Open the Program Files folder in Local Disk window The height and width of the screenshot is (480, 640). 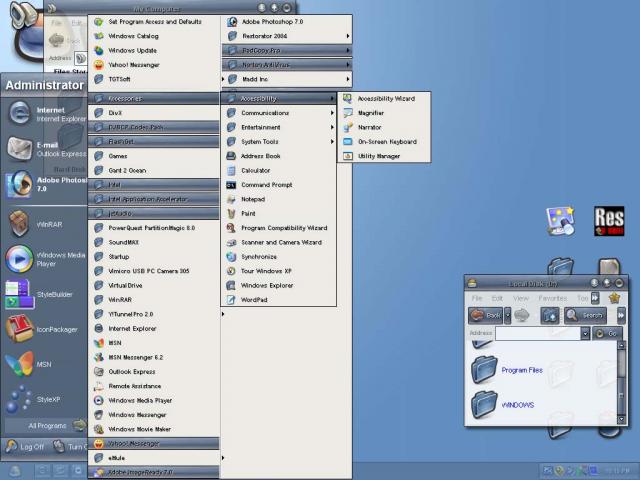click(507, 370)
